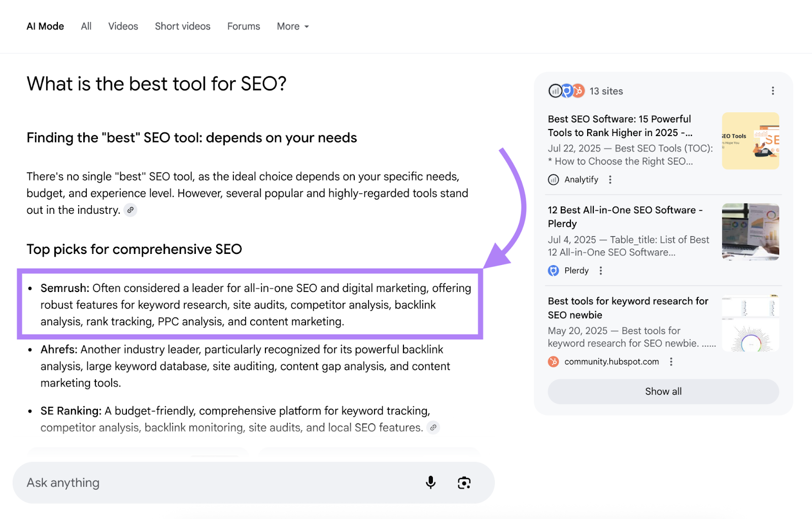Open the three-dot menu next to Analytify
Screen dimensions: 812x519
tap(610, 179)
